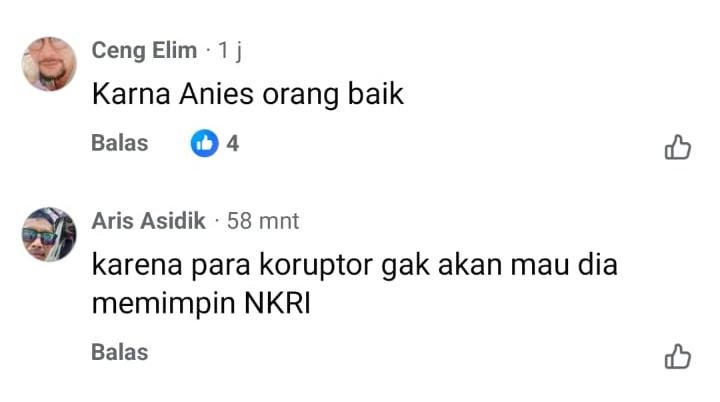Screen dimensions: 720x402
Task: View Aris Asidik's profile picture with sunglasses
Action: pos(49,234)
